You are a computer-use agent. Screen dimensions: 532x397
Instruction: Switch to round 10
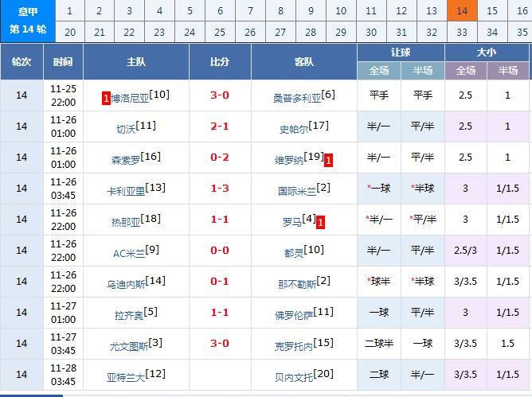pyautogui.click(x=341, y=10)
